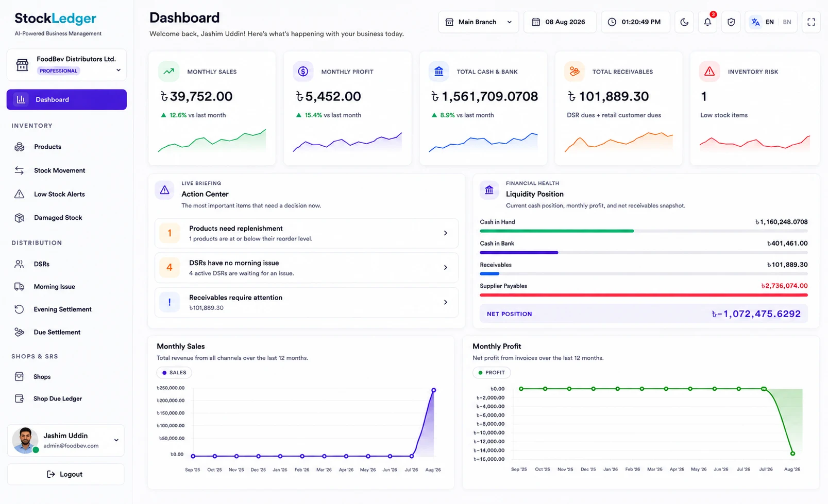The height and width of the screenshot is (504, 828).
Task: Click the Inventory Risk warning icon
Action: click(x=709, y=72)
